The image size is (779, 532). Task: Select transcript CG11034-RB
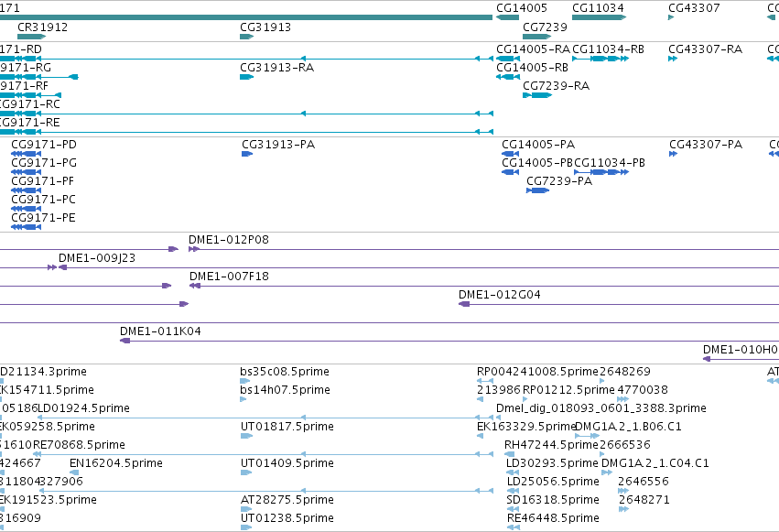pyautogui.click(x=609, y=49)
